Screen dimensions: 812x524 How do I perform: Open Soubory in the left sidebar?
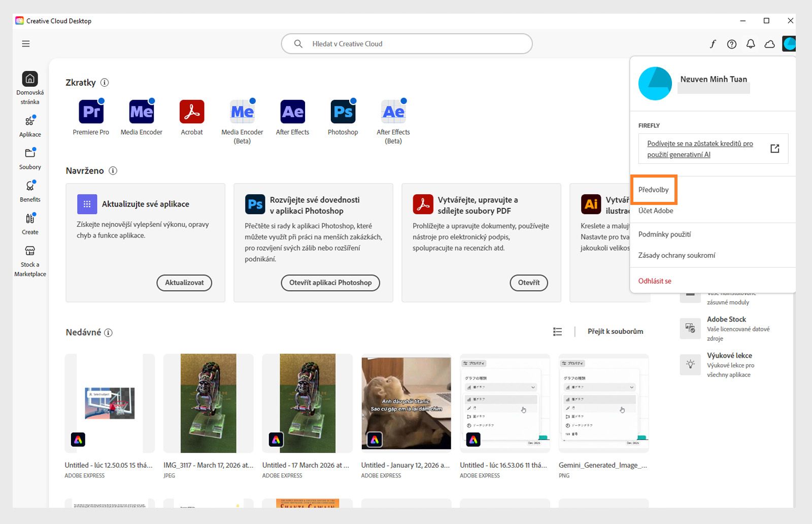(30, 158)
